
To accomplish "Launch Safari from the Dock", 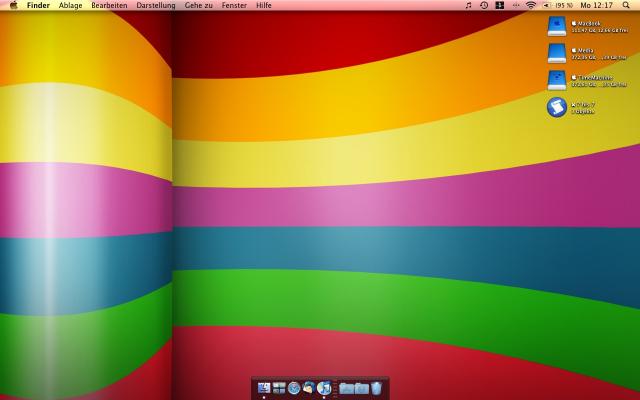I will click(294, 388).
